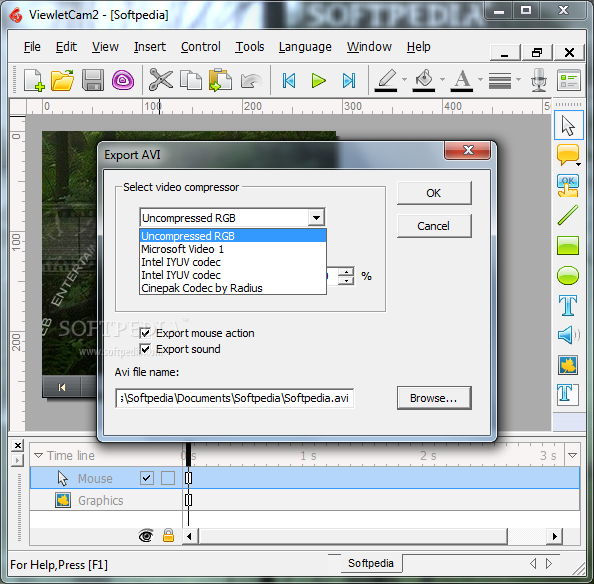Select the boxed text field tool
594x584 pixels.
567,395
